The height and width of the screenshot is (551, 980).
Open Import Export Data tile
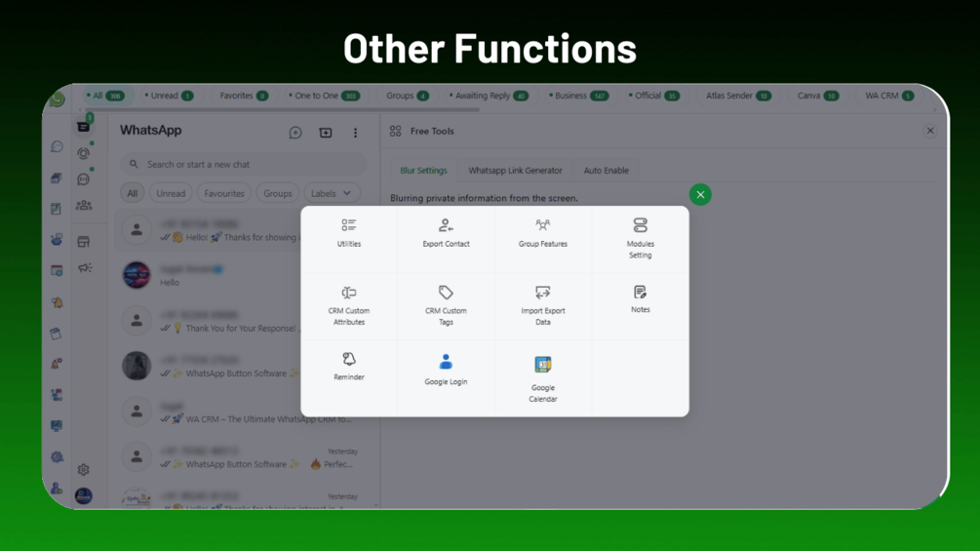pyautogui.click(x=542, y=305)
